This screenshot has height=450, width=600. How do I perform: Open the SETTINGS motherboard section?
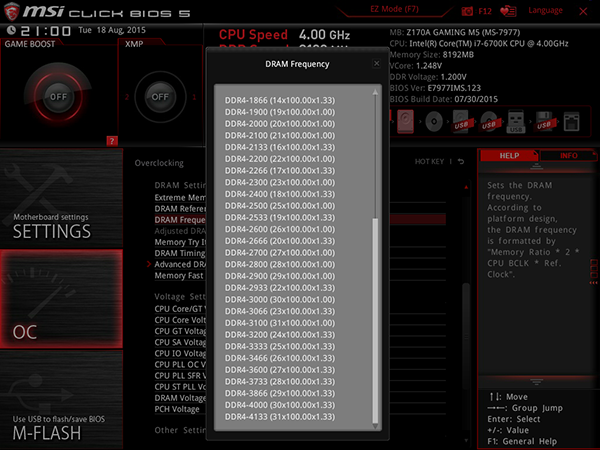(x=61, y=199)
